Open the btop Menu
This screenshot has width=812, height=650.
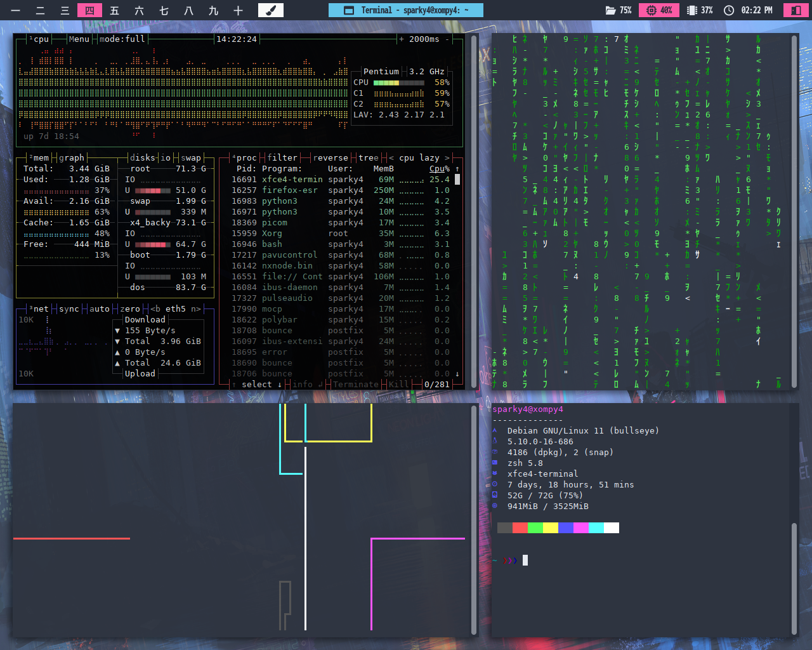click(x=79, y=39)
